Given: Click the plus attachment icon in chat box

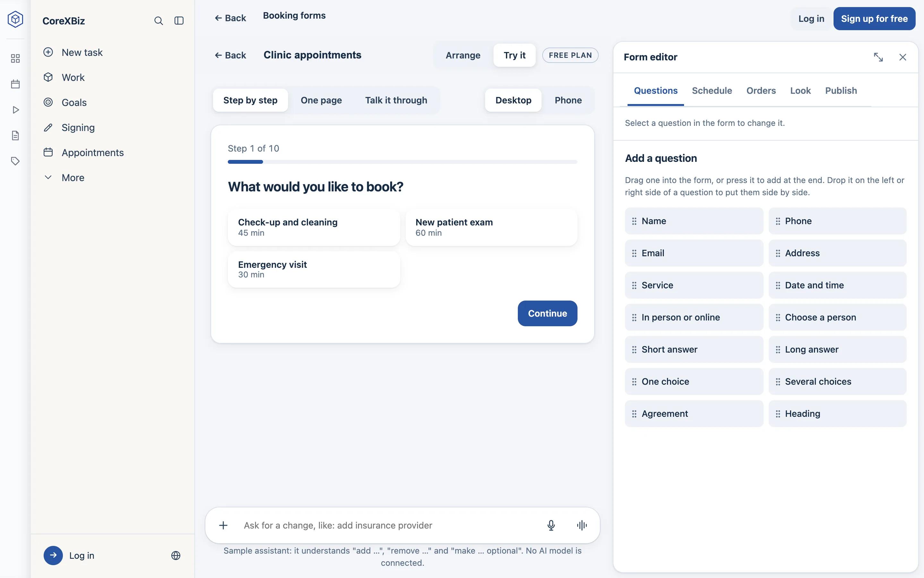Looking at the screenshot, I should coord(223,525).
